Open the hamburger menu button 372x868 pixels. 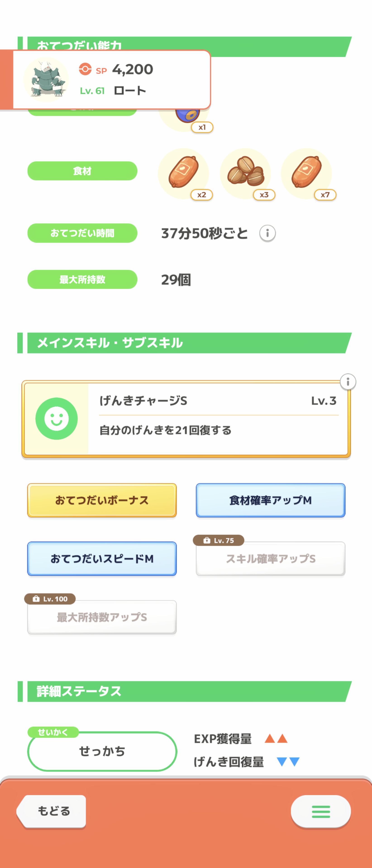point(321,811)
